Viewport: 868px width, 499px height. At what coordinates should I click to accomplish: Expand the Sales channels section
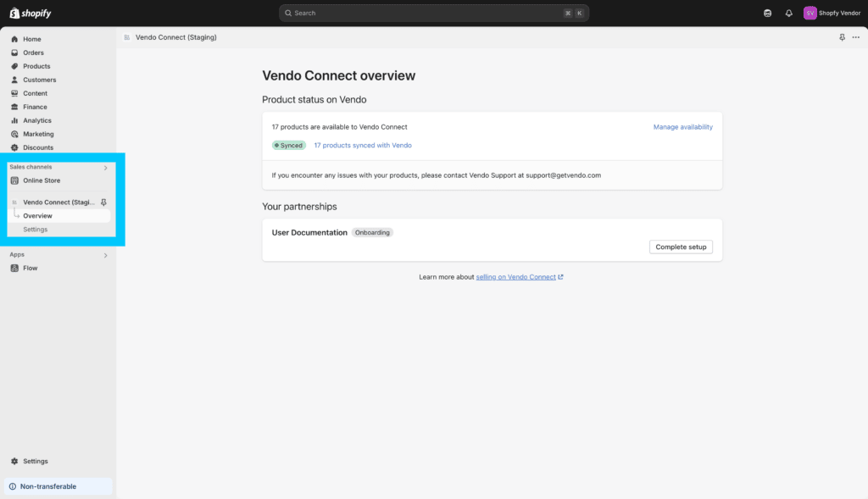click(106, 168)
